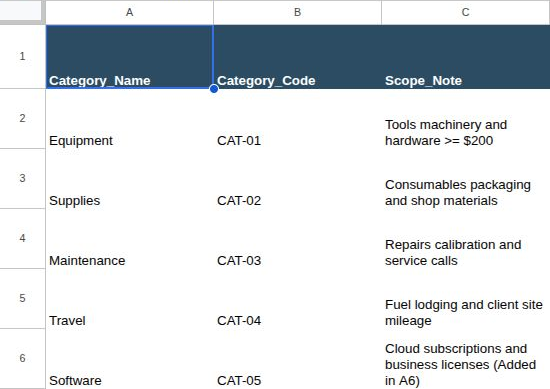
Task: Select the CAT-02 cell
Action: (x=297, y=179)
